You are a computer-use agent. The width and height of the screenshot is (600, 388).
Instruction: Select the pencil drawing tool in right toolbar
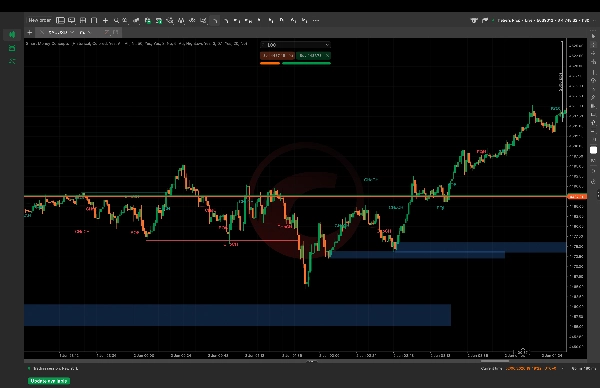coord(593,98)
